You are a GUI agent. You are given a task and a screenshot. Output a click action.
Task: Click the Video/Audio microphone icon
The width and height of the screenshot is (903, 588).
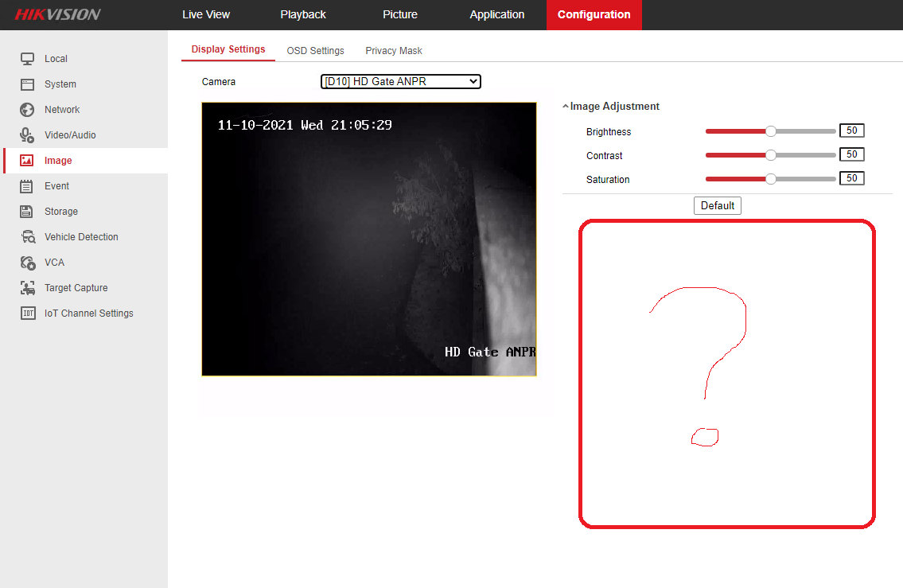[28, 135]
